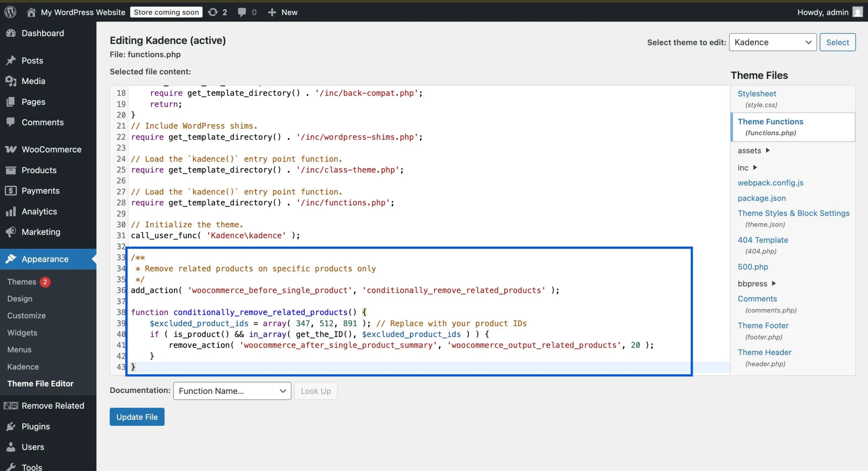This screenshot has width=868, height=471.
Task: Click the Update File button
Action: pyautogui.click(x=137, y=417)
